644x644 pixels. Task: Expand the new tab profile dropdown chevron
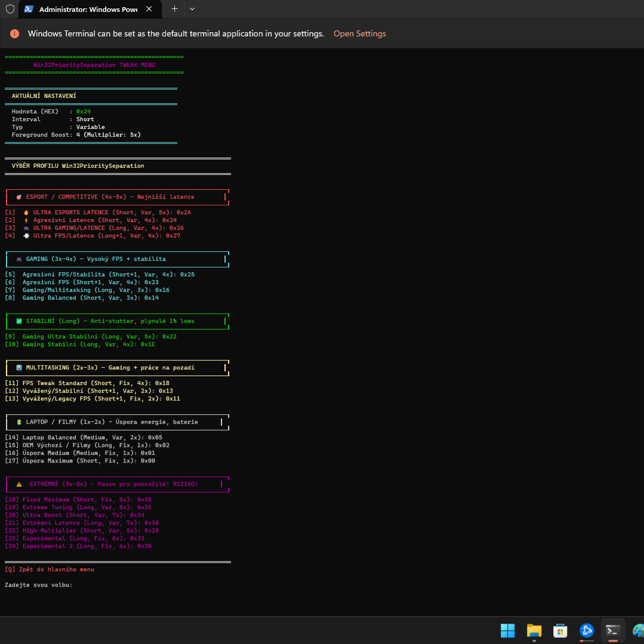tap(192, 10)
